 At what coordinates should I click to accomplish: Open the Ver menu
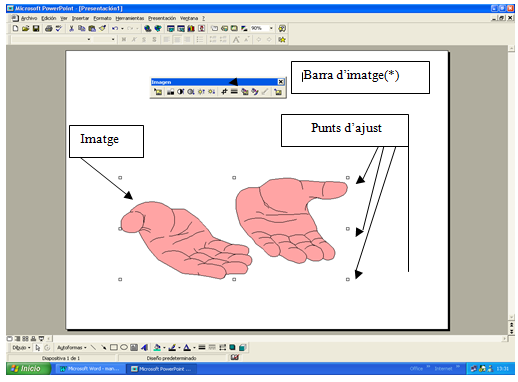click(x=64, y=18)
